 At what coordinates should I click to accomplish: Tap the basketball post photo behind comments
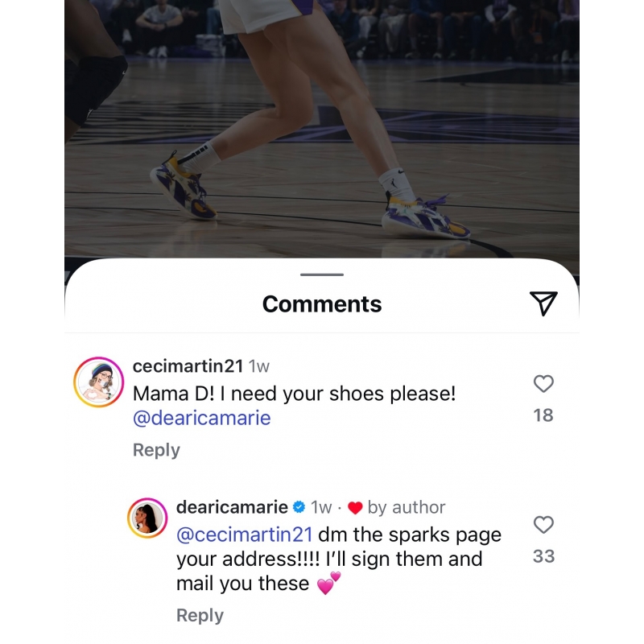click(322, 121)
